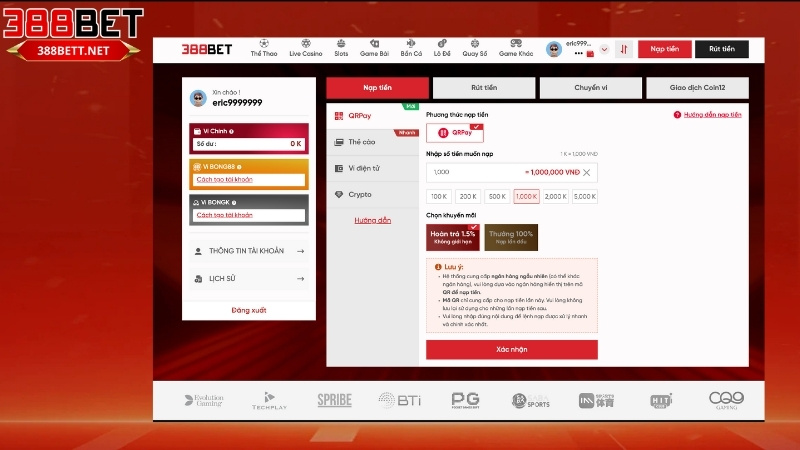The height and width of the screenshot is (450, 800).
Task: Click the red gift icon near username
Action: [590, 54]
